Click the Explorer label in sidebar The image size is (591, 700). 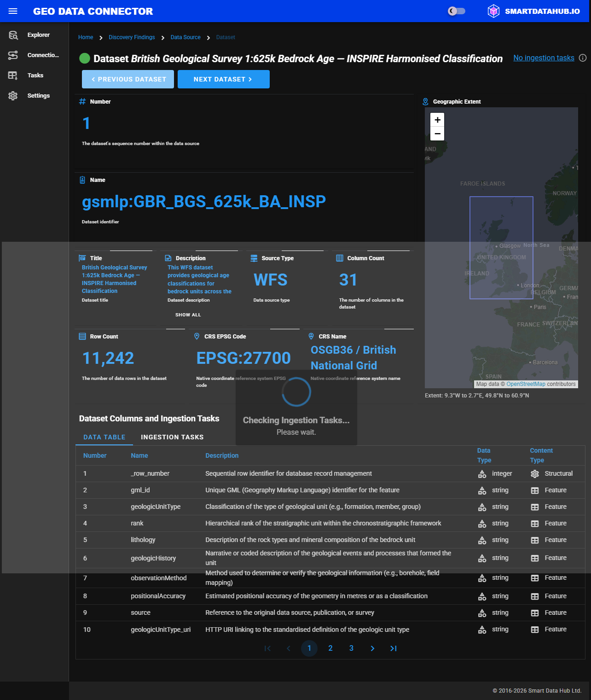pos(39,35)
